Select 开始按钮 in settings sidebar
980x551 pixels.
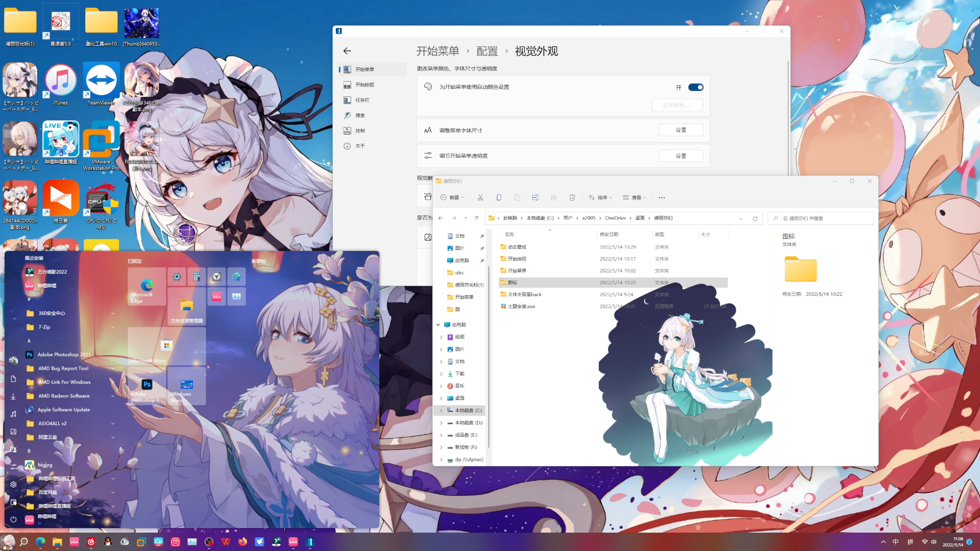pos(364,85)
